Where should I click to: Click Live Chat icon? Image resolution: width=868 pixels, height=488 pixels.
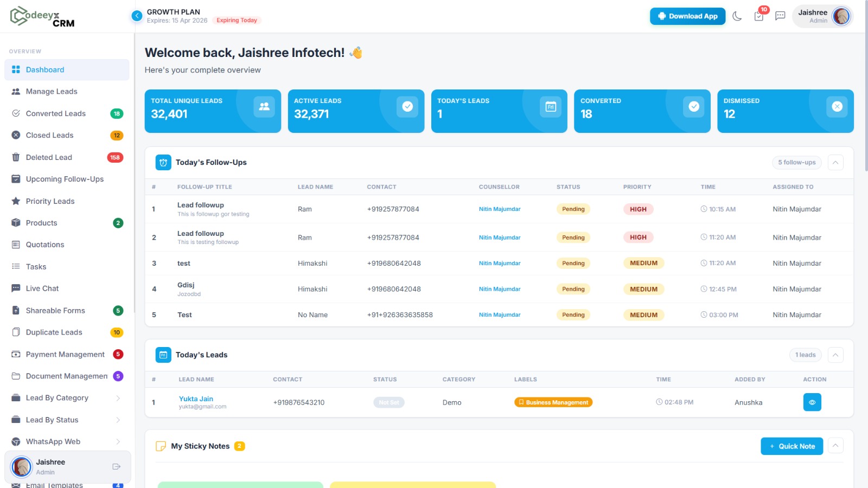[16, 288]
